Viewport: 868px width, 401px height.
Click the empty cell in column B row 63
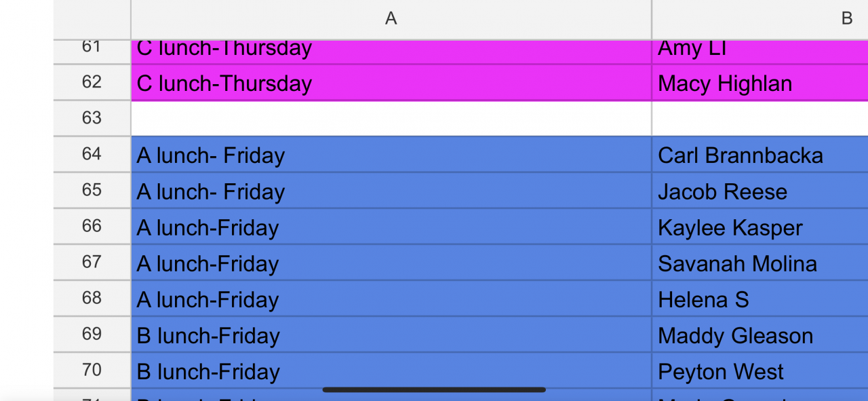click(759, 119)
